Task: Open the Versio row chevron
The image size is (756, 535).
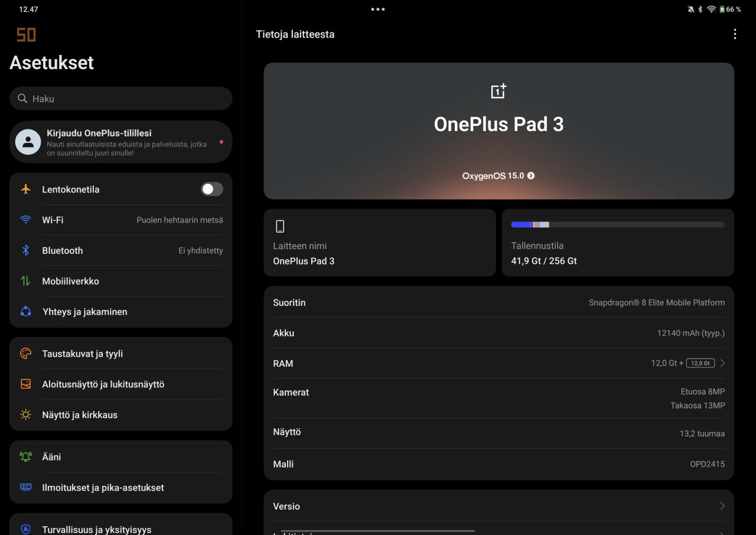Action: click(x=722, y=506)
